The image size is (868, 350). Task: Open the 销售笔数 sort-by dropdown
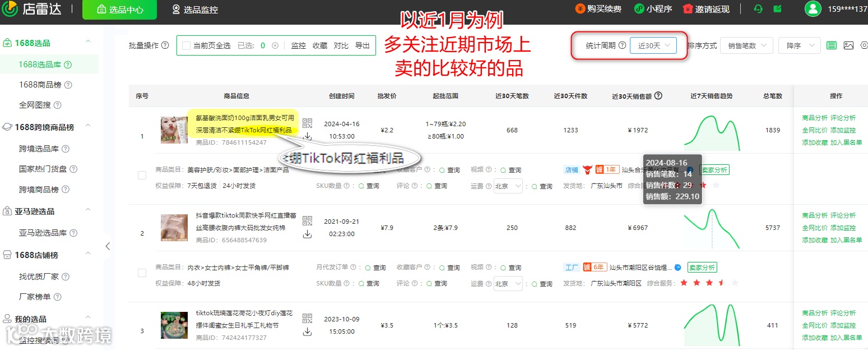pos(746,45)
